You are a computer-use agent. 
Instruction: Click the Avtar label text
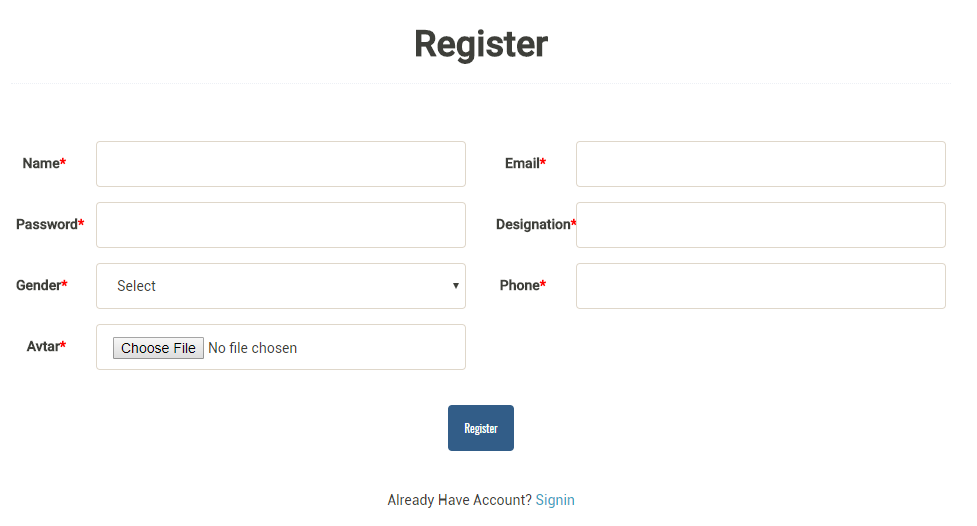point(45,346)
